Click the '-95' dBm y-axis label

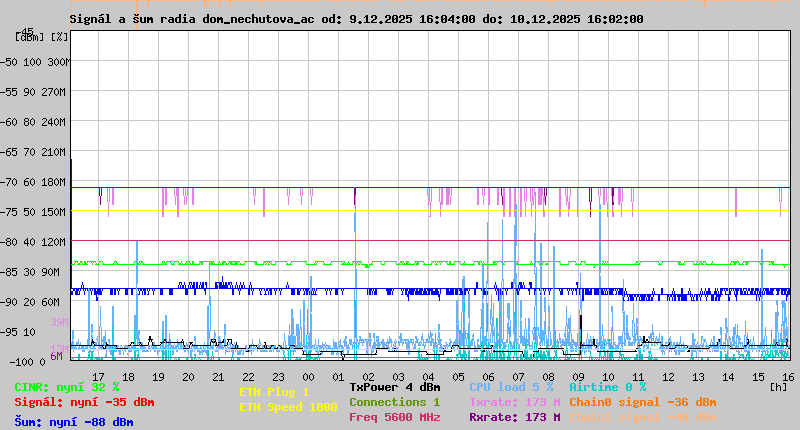point(10,332)
